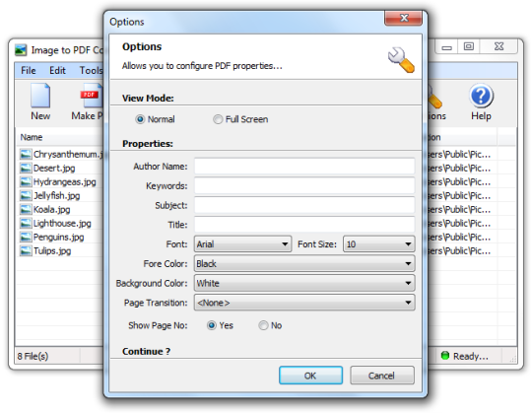This screenshot has width=532, height=413.
Task: Click the Lighthouse.jpg file icon
Action: pos(26,224)
